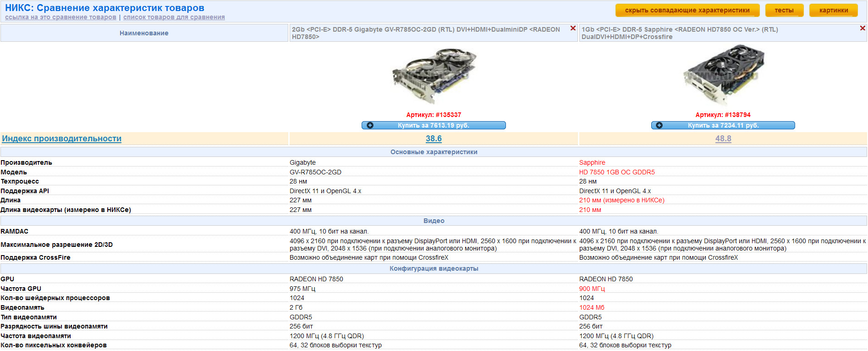Click the 'Кол-во пиксельных конвейеров' row label

pos(54,345)
